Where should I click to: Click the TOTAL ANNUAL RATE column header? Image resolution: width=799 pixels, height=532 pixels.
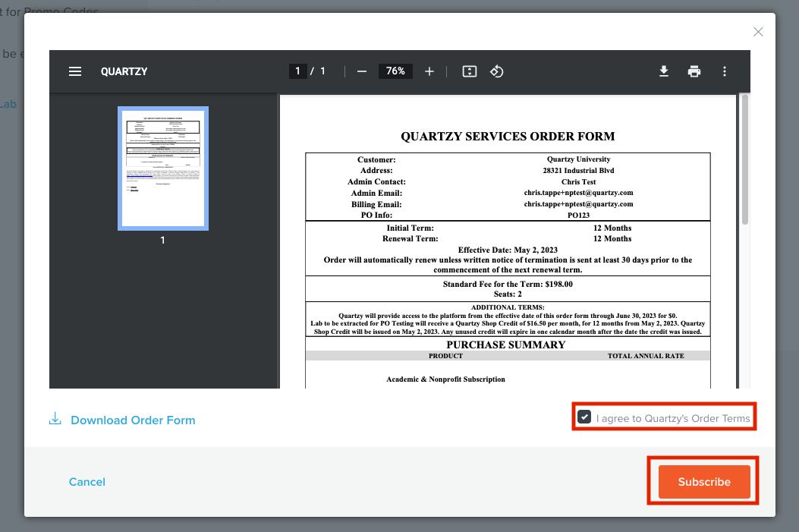pyautogui.click(x=646, y=356)
